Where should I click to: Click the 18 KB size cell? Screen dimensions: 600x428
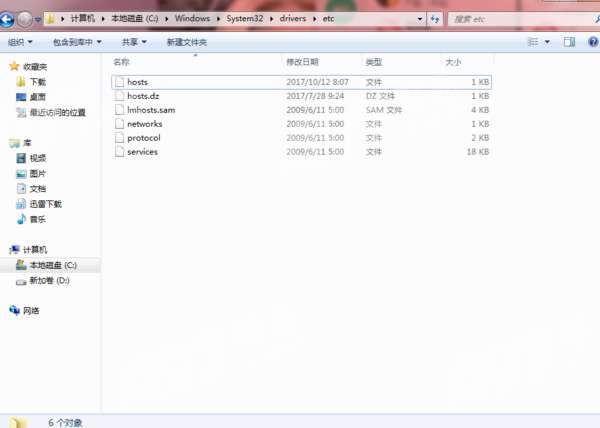pos(478,152)
